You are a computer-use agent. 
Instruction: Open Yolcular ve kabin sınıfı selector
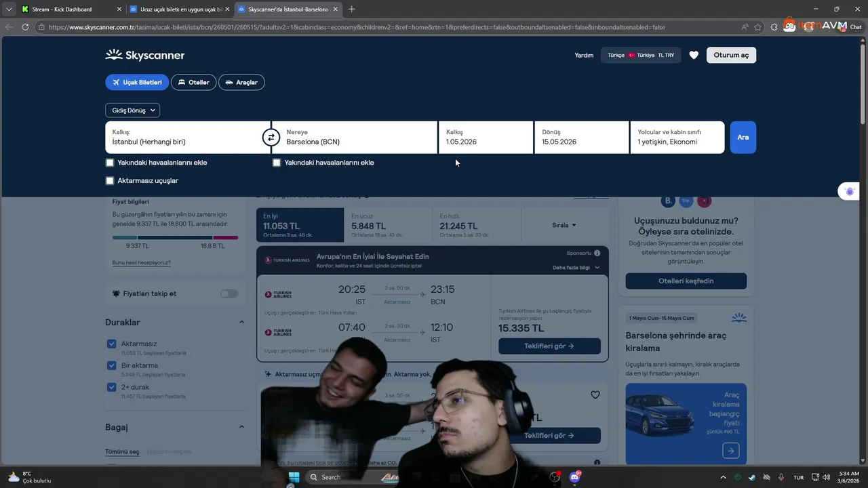pyautogui.click(x=677, y=138)
